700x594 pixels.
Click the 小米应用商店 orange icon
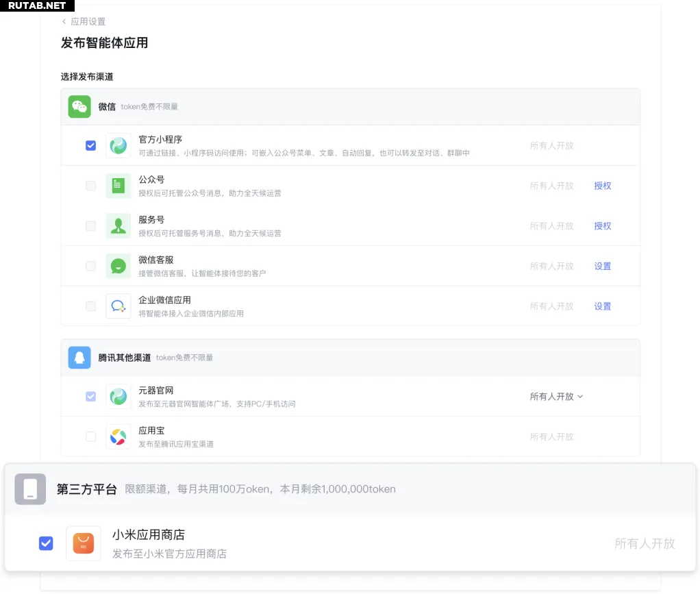pos(83,543)
